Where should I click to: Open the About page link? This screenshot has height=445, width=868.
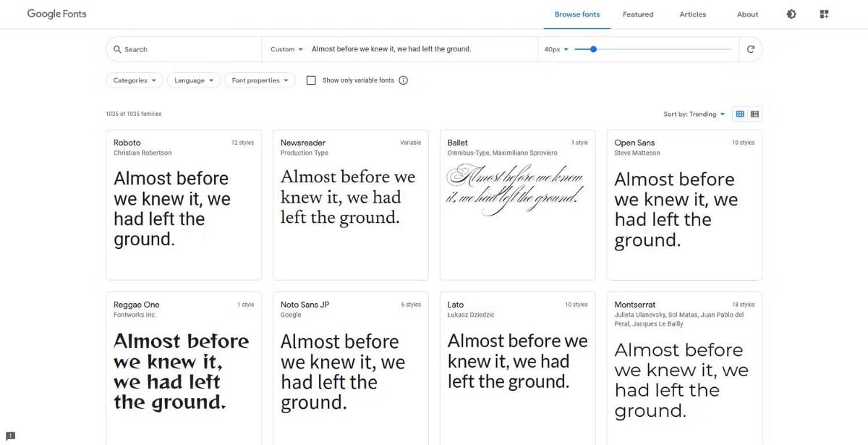pyautogui.click(x=747, y=14)
